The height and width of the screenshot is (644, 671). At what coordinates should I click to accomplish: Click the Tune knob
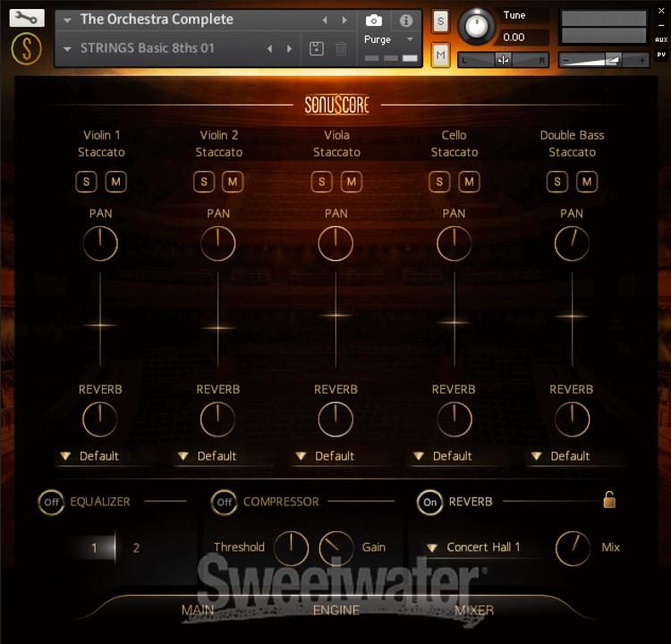[476, 26]
